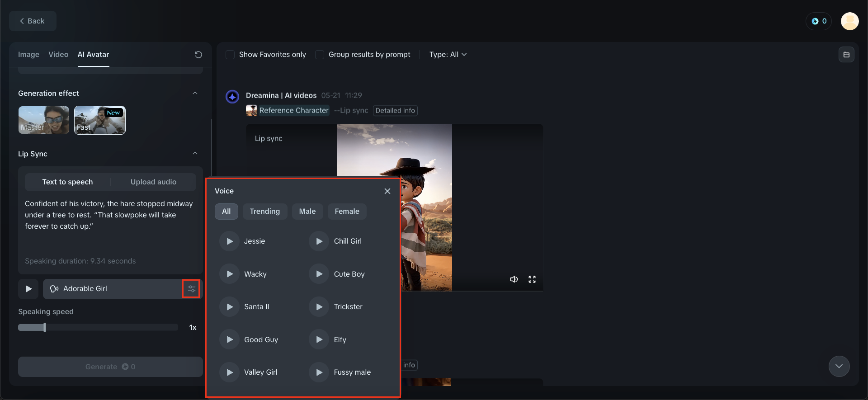Choose the Chill Girl voice name
Screen dimensions: 868x400
(x=348, y=241)
